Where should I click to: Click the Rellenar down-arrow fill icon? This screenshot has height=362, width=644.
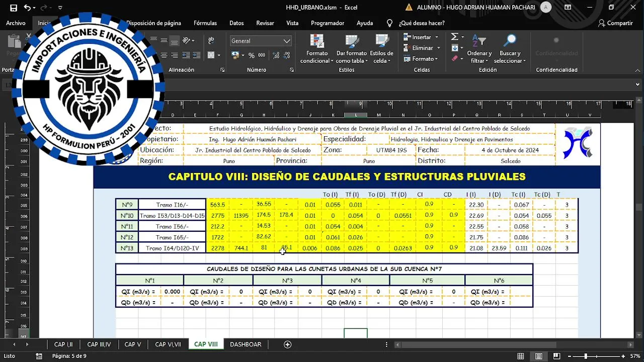(454, 48)
